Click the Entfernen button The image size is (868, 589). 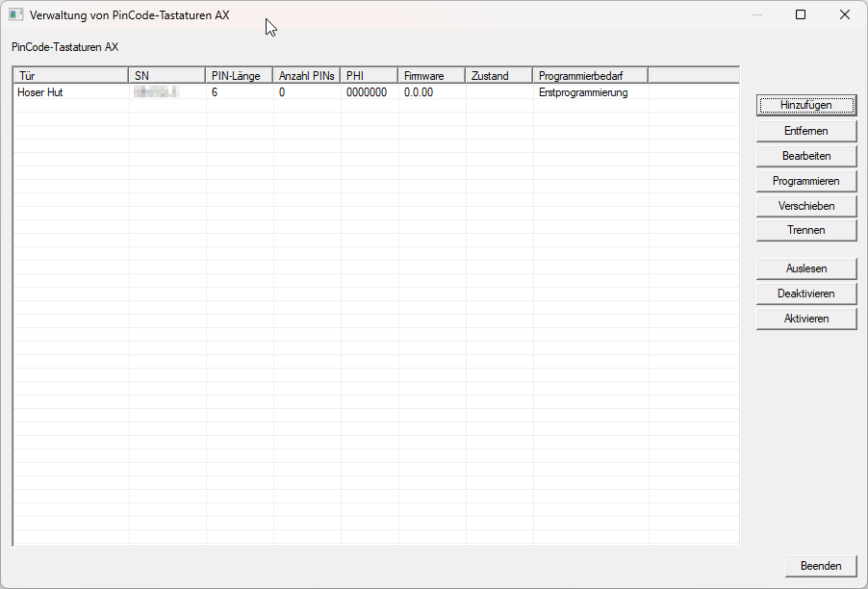coord(805,131)
